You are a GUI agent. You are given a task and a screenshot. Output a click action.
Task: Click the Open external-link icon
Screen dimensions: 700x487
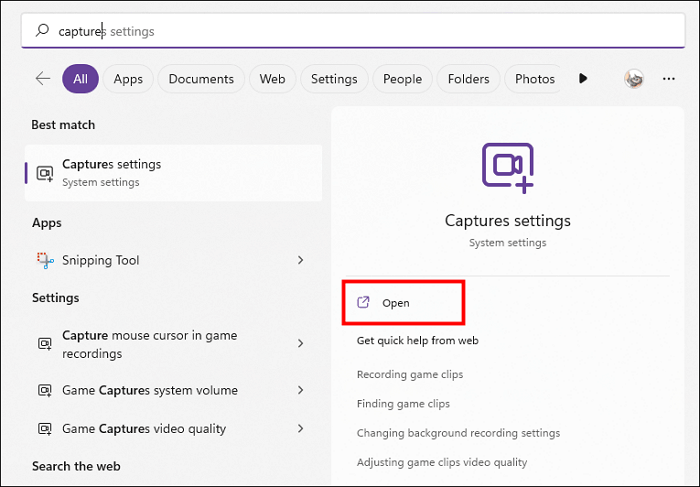tap(363, 302)
